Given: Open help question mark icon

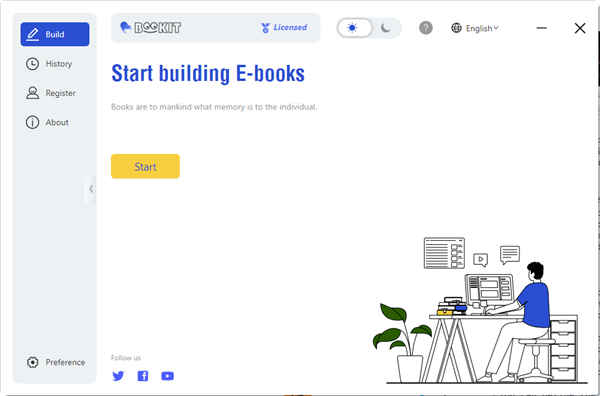Looking at the screenshot, I should [426, 28].
